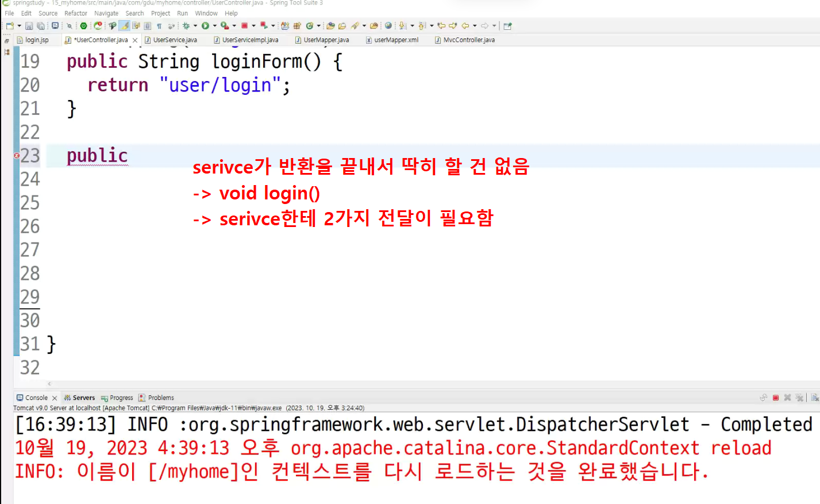Open the Window menu

pyautogui.click(x=206, y=13)
